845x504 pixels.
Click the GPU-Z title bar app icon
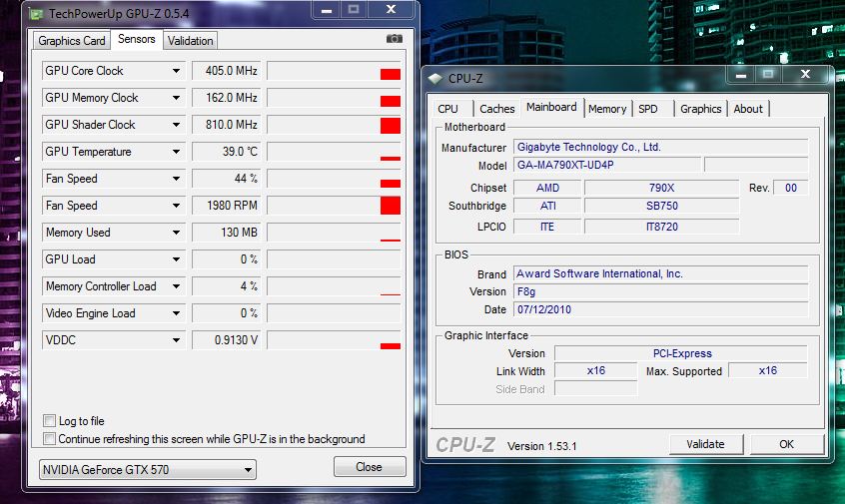pyautogui.click(x=36, y=13)
